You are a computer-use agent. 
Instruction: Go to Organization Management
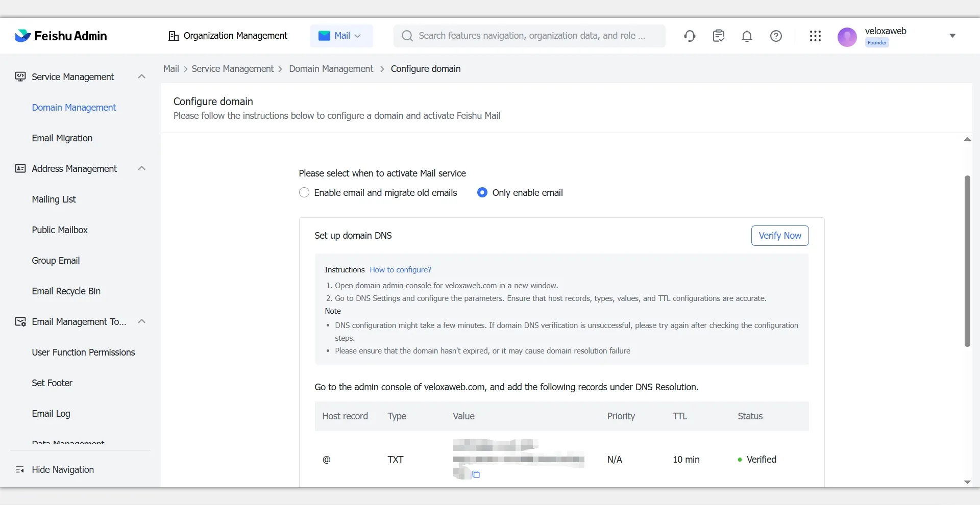click(x=228, y=36)
